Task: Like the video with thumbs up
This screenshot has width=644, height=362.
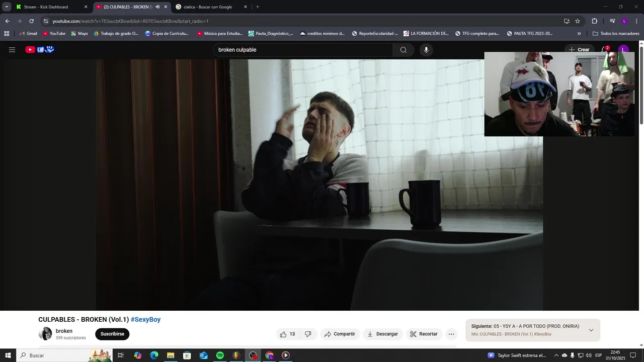Action: click(x=288, y=334)
